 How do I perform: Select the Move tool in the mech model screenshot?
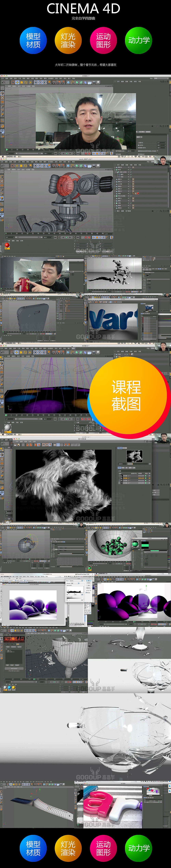coord(17,165)
